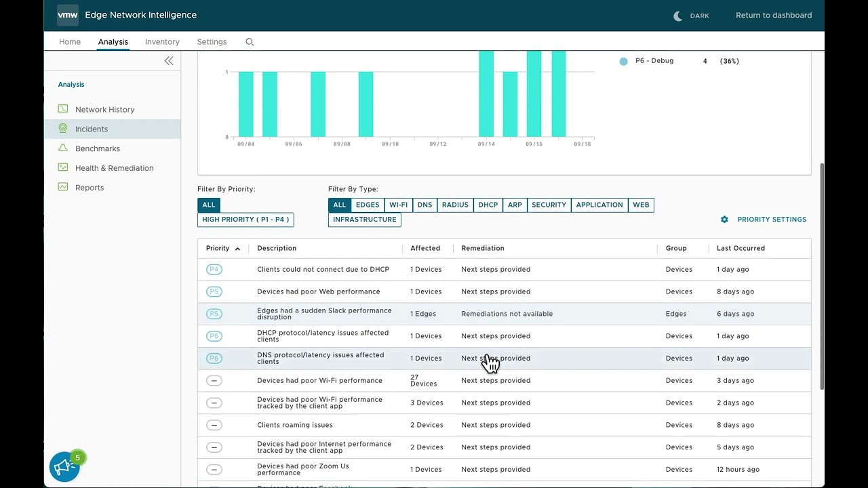
Task: Open the search magnifier icon
Action: pos(250,42)
